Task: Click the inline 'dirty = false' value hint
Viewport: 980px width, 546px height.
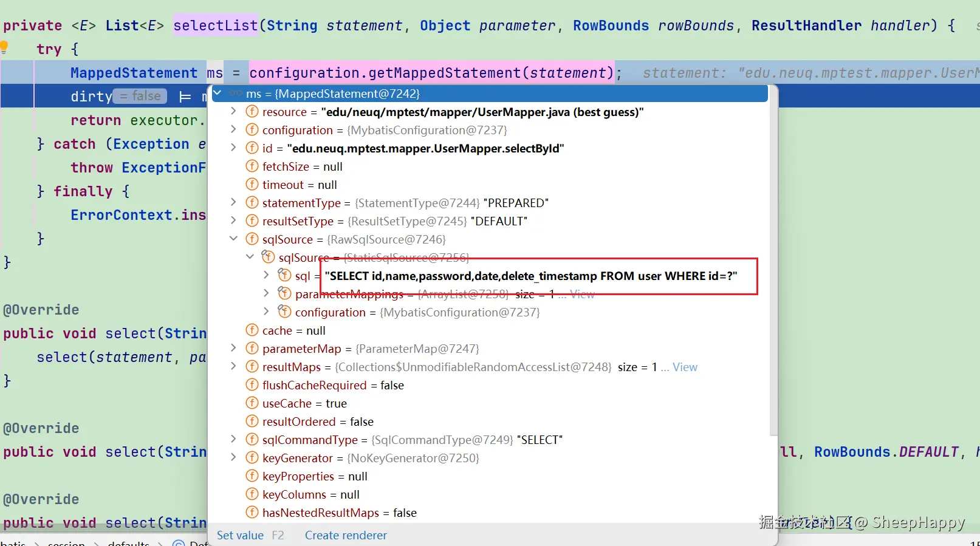Action: click(140, 96)
